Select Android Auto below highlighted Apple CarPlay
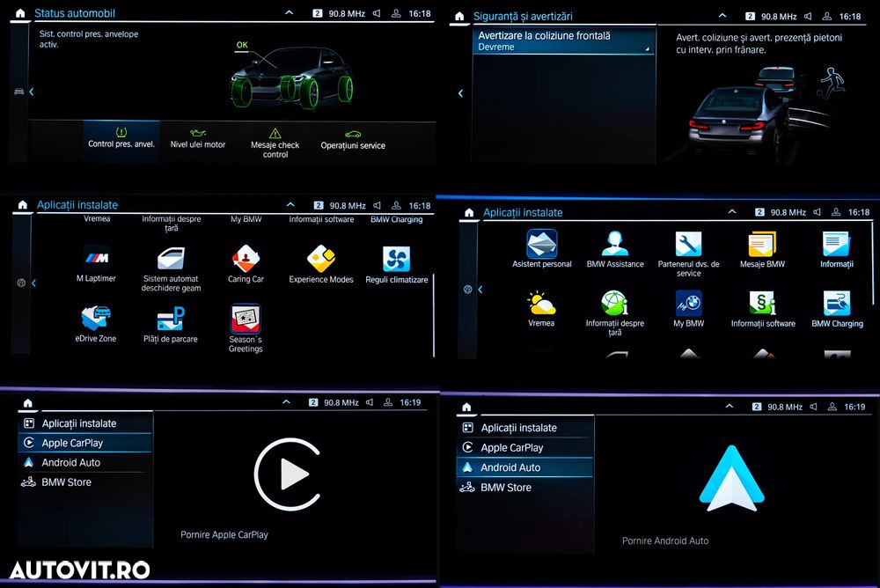 coord(85,463)
